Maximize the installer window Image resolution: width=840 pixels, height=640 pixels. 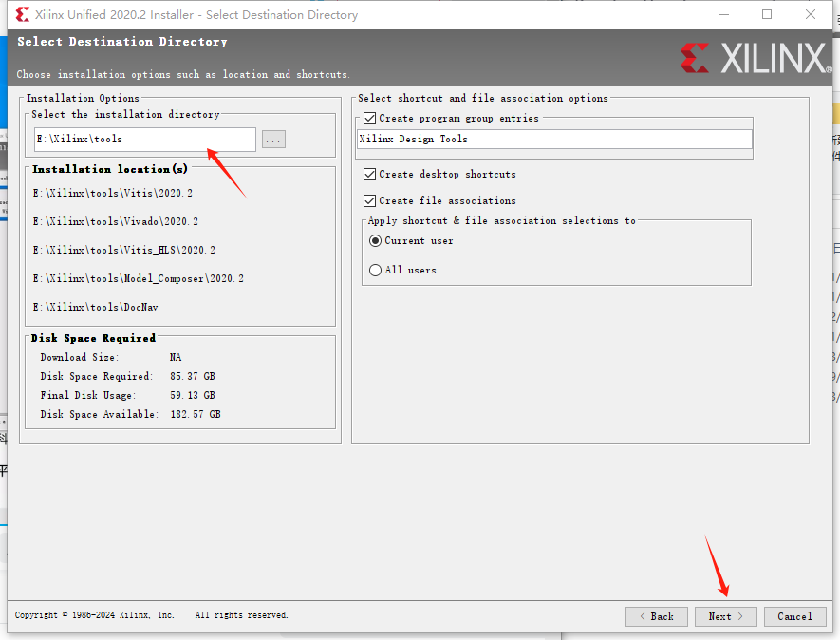767,14
